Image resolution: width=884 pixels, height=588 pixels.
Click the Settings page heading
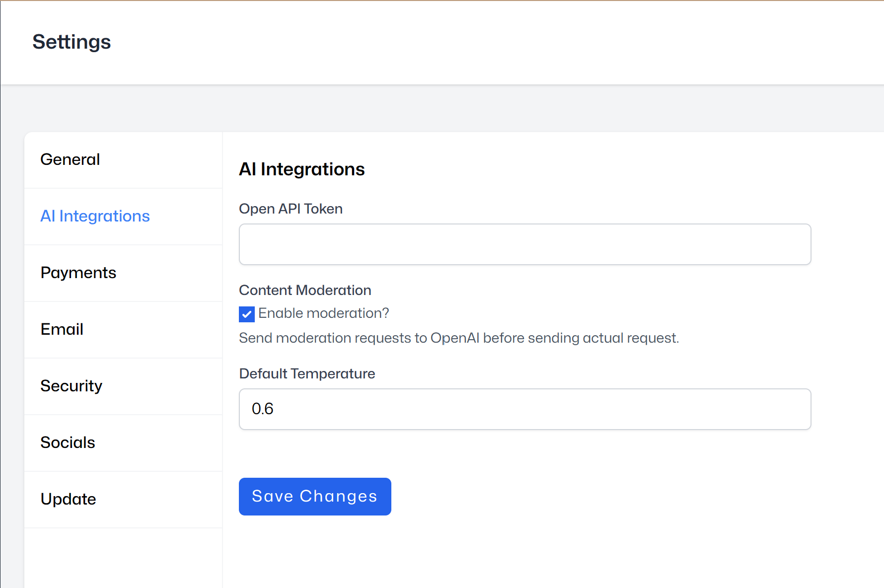tap(72, 42)
